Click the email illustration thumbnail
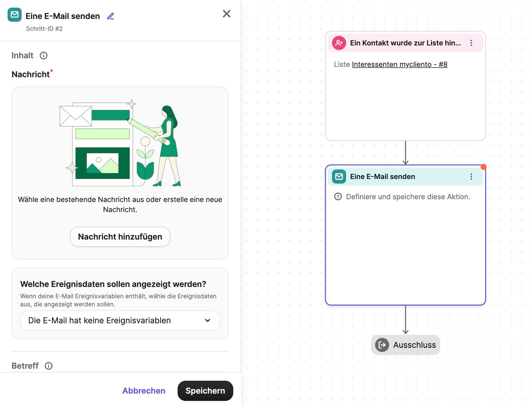The height and width of the screenshot is (406, 532). (x=120, y=143)
